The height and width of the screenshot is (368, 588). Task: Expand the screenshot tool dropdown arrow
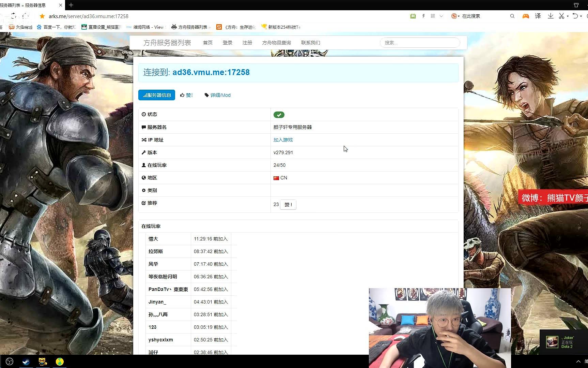pyautogui.click(x=568, y=16)
